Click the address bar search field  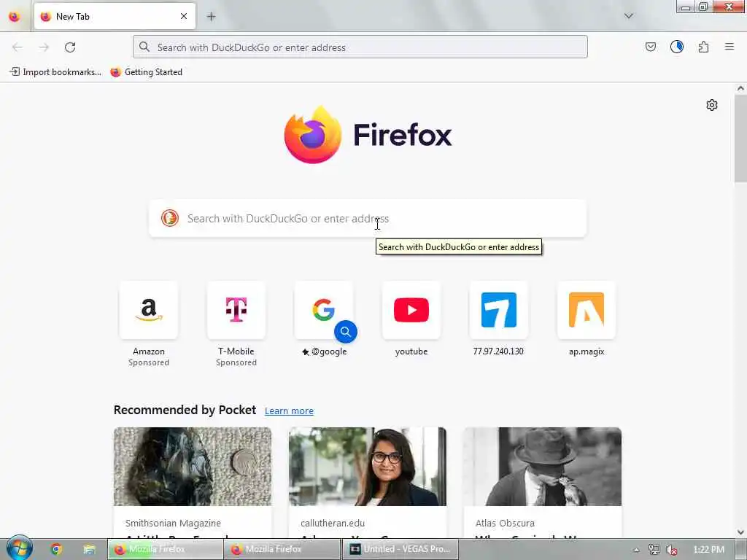point(360,47)
